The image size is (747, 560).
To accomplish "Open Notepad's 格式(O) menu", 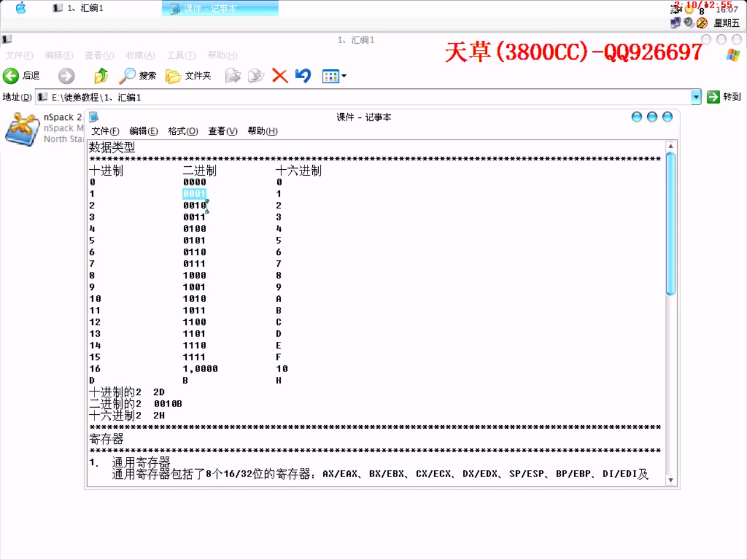I will tap(183, 131).
